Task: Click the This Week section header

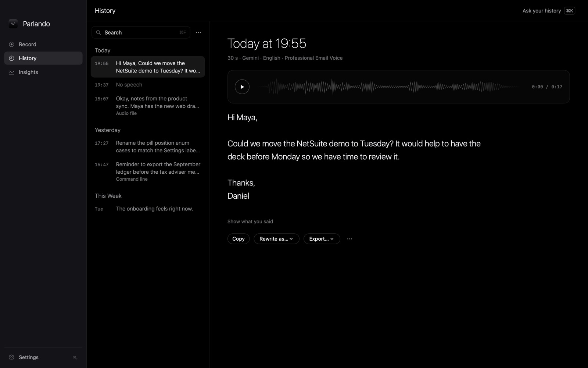Action: pyautogui.click(x=108, y=196)
